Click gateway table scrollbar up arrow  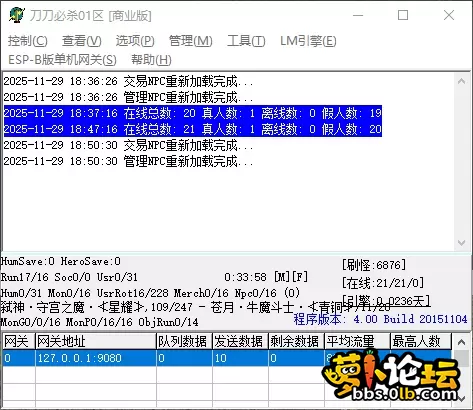(462, 342)
